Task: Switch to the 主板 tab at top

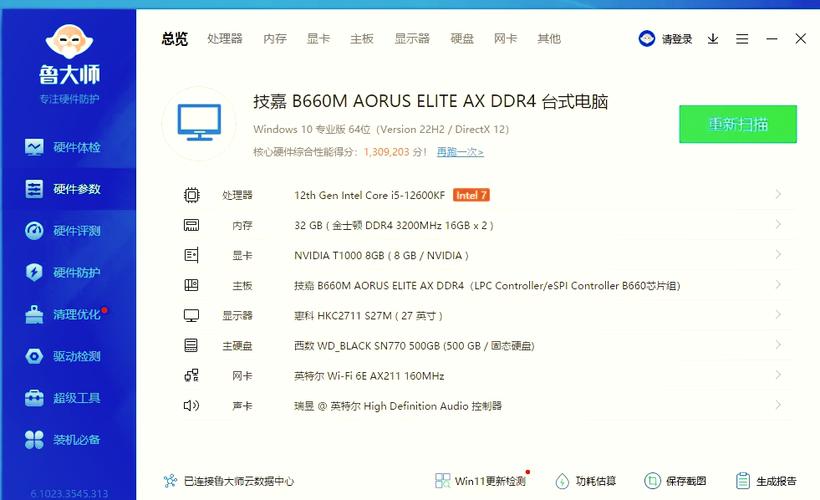Action: click(x=362, y=39)
